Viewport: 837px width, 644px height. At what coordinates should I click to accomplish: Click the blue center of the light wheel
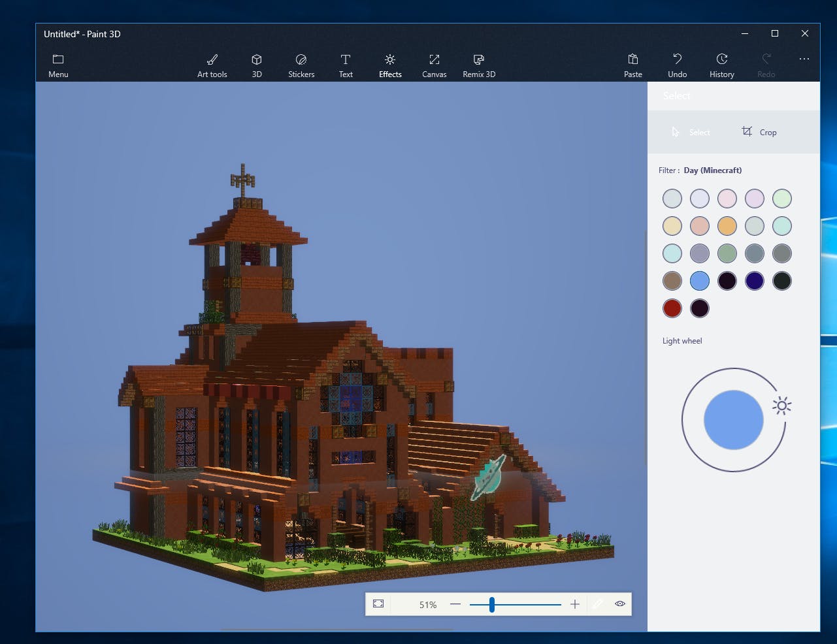pyautogui.click(x=734, y=420)
